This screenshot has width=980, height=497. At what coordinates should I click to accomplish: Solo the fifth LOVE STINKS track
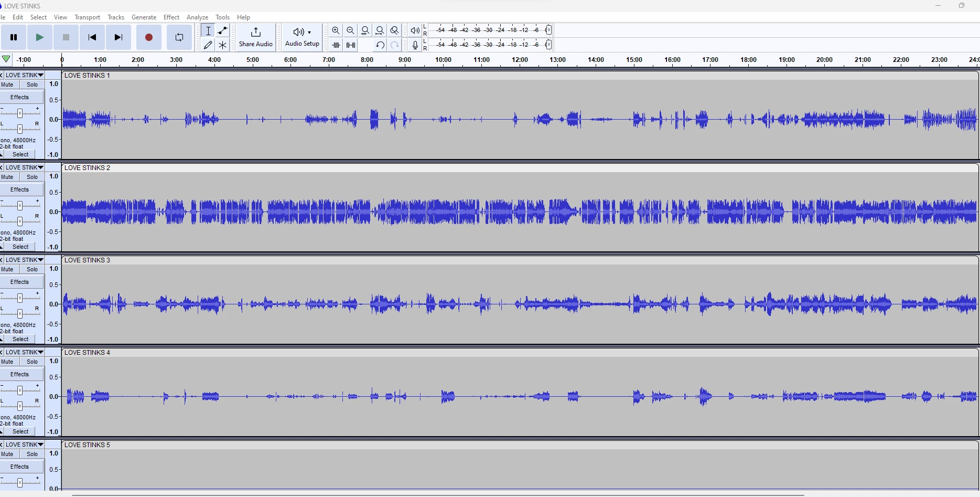pyautogui.click(x=33, y=454)
